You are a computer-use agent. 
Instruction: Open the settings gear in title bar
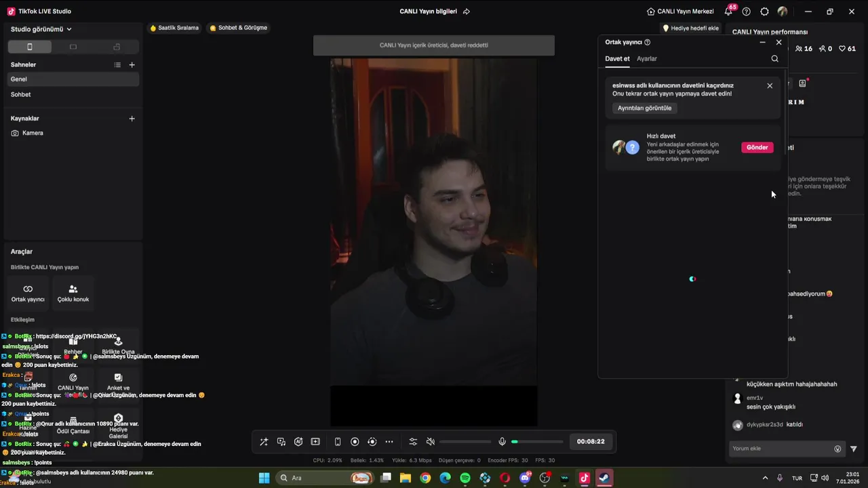(764, 12)
